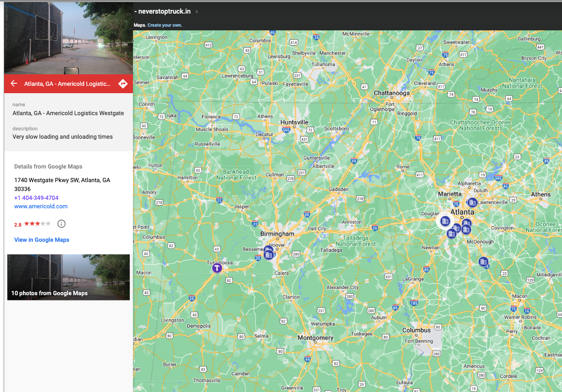This screenshot has width=562, height=392.
Task: Star the neverstoptruck.in map
Action: 197,12
